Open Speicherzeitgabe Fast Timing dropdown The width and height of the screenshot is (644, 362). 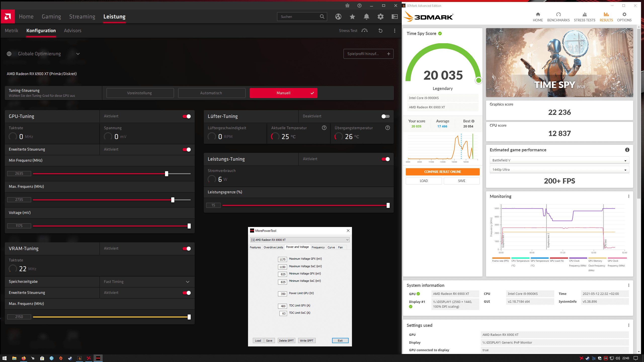point(147,282)
